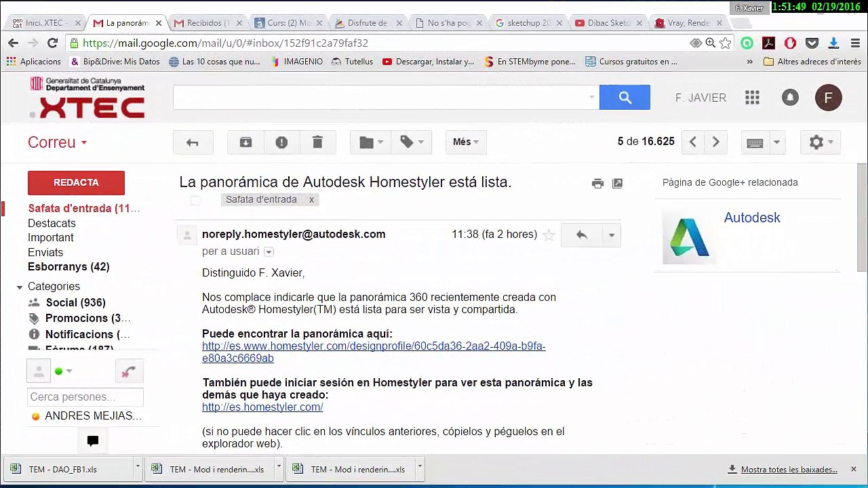Go back to inbox arrow button
The height and width of the screenshot is (488, 868).
193,142
